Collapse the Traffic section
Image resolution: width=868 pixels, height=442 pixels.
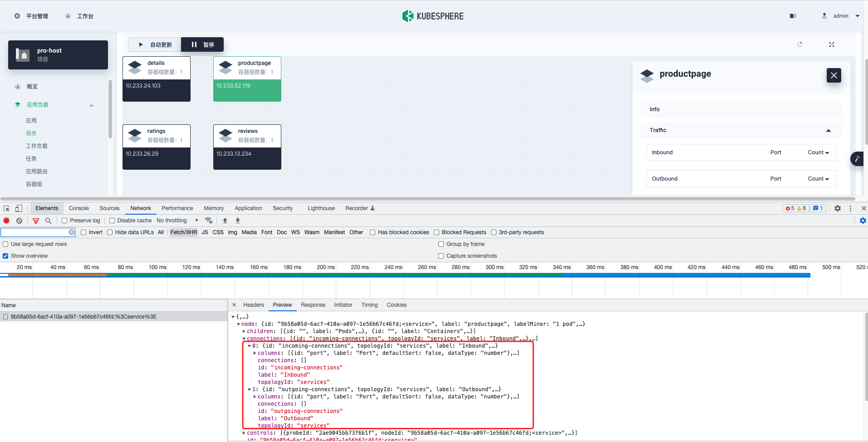pyautogui.click(x=829, y=130)
